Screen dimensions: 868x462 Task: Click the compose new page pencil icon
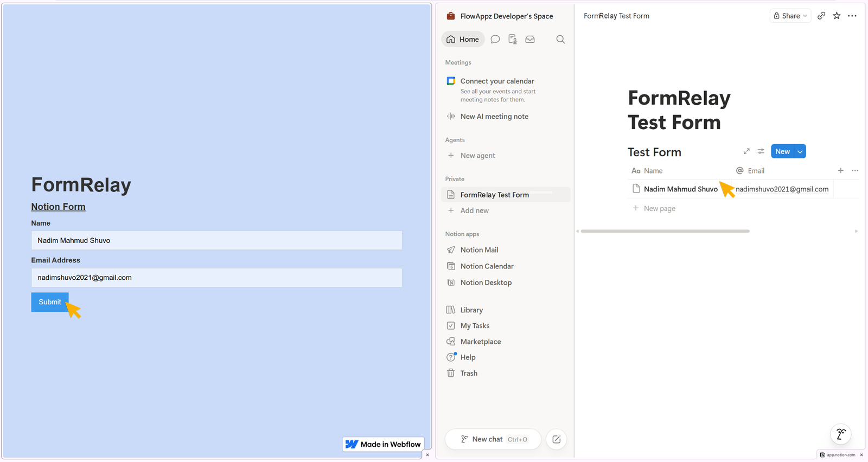[557, 439]
